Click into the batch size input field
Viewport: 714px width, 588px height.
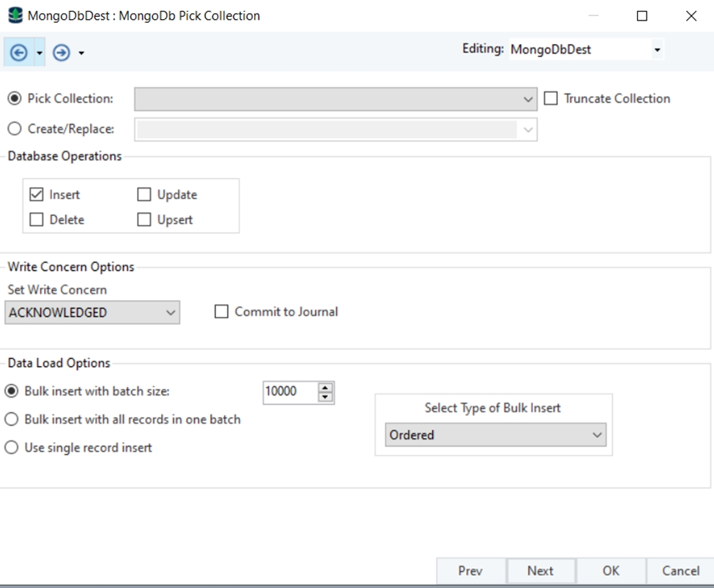[289, 392]
